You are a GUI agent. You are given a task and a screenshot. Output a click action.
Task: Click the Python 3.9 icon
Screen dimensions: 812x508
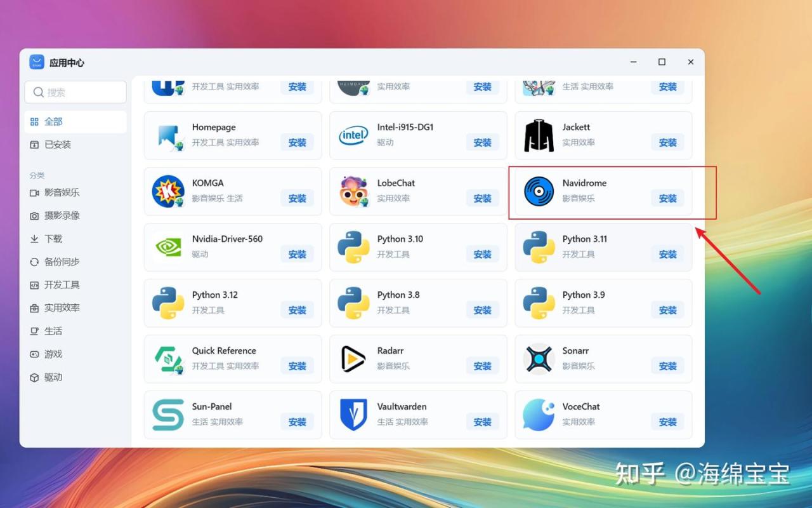pos(539,303)
